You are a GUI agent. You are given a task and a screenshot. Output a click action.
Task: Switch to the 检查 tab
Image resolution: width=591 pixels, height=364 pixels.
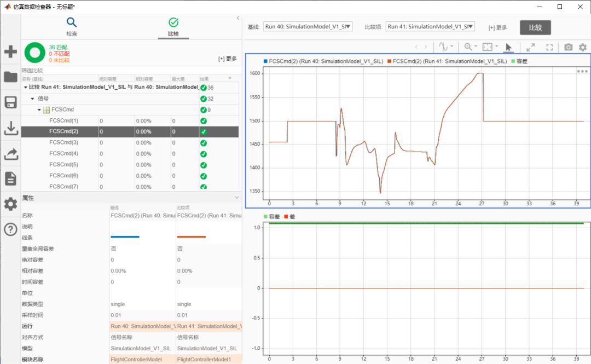(x=72, y=27)
